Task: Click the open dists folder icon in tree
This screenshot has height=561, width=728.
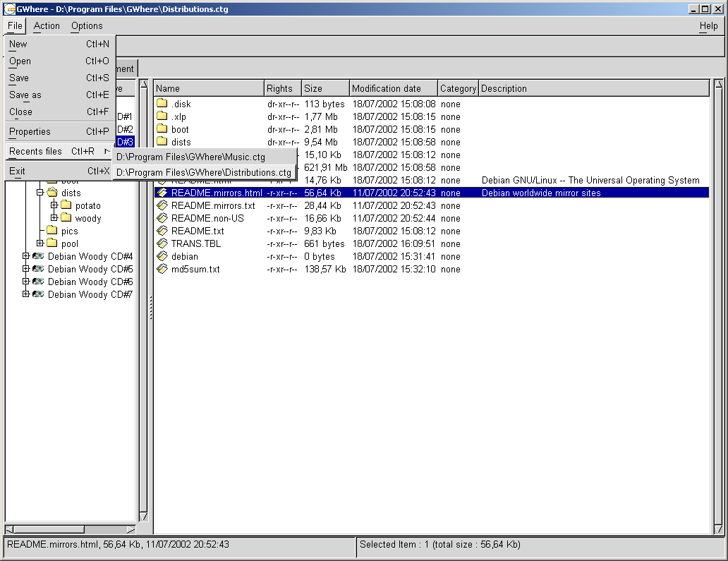Action: click(52, 192)
